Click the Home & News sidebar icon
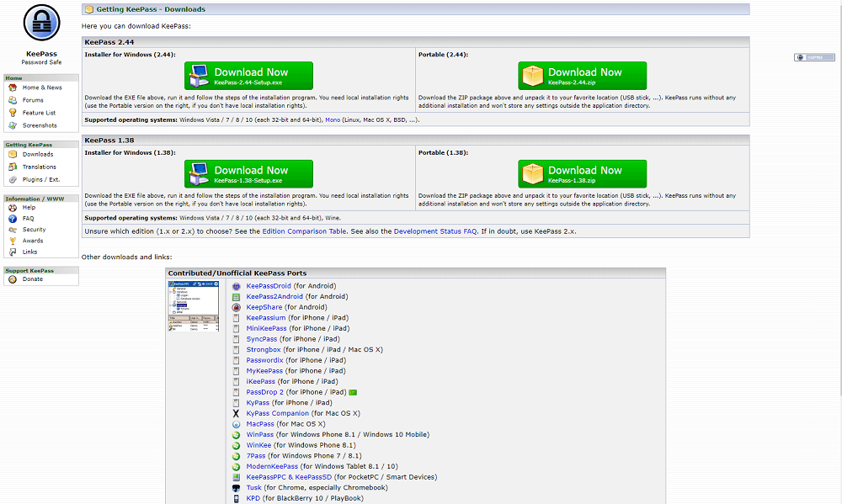The image size is (842, 504). pos(13,88)
